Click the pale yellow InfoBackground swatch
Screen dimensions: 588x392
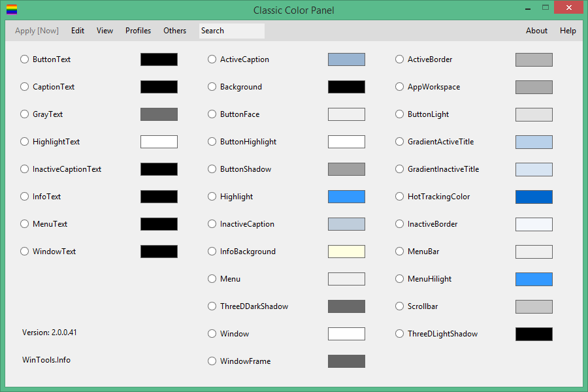click(346, 252)
